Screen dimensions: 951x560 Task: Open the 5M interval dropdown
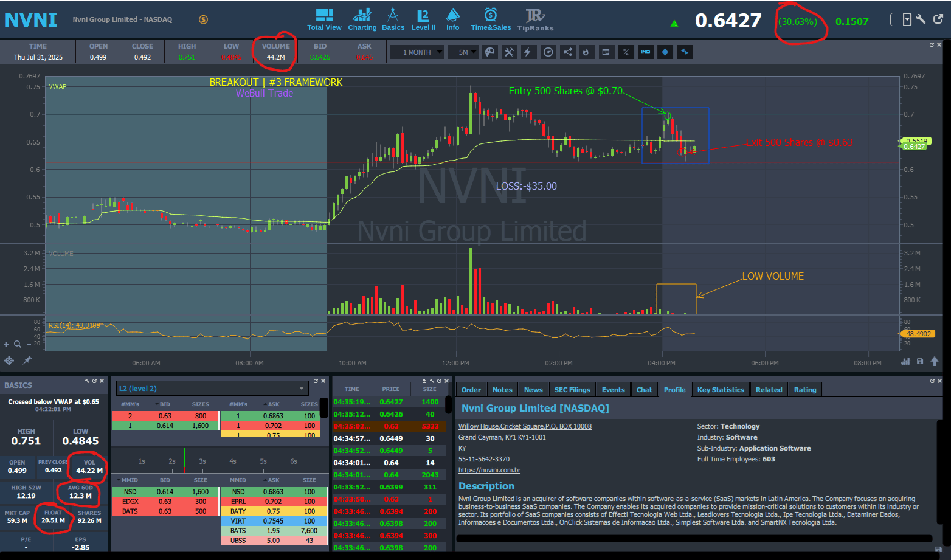463,52
